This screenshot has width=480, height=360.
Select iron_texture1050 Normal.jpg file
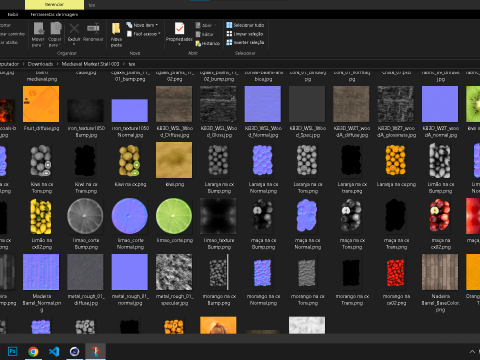point(130,111)
